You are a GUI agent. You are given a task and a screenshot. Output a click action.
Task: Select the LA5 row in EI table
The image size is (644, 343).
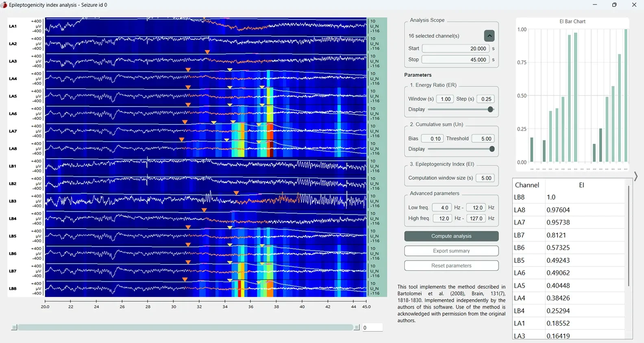point(569,286)
